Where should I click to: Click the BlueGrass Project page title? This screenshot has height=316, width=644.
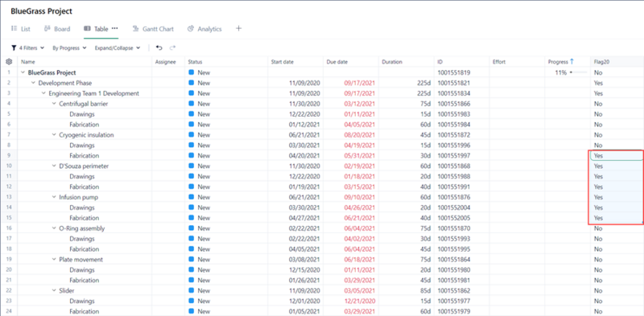[42, 11]
